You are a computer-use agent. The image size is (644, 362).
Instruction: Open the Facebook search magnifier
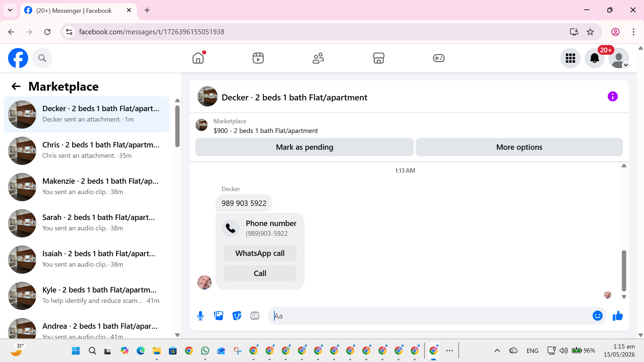(42, 58)
